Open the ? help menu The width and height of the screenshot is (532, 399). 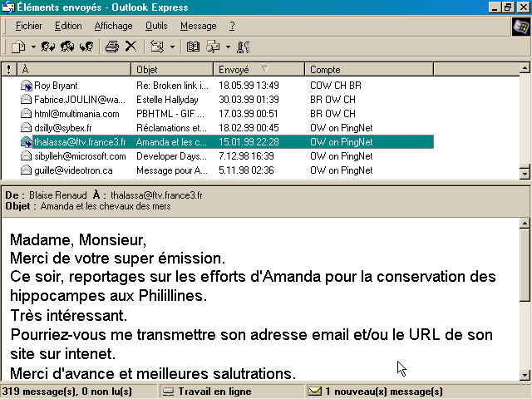[232, 26]
